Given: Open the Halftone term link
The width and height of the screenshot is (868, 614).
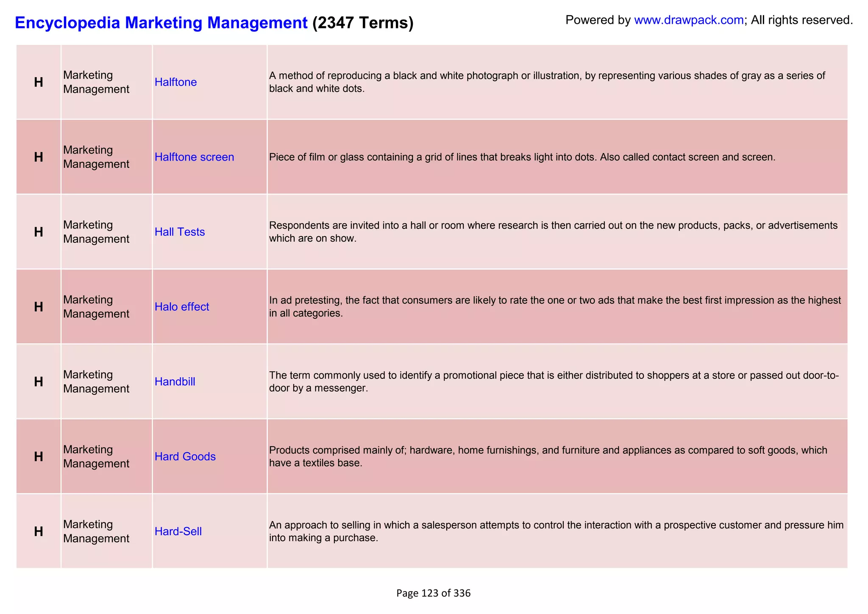Looking at the screenshot, I should coord(175,82).
